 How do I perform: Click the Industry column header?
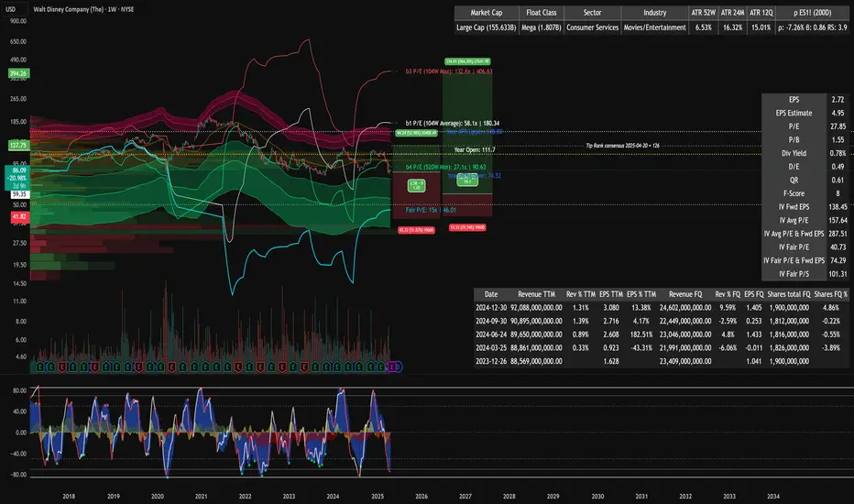(x=654, y=13)
